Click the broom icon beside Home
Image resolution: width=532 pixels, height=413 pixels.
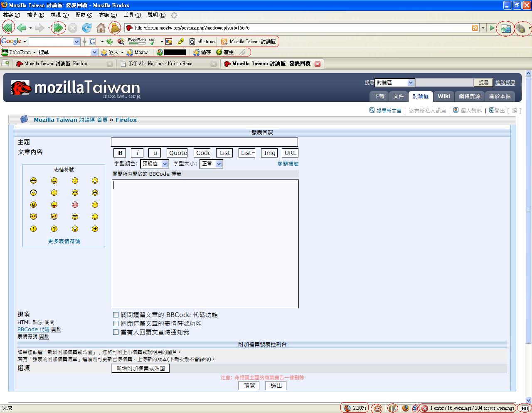coord(115,28)
